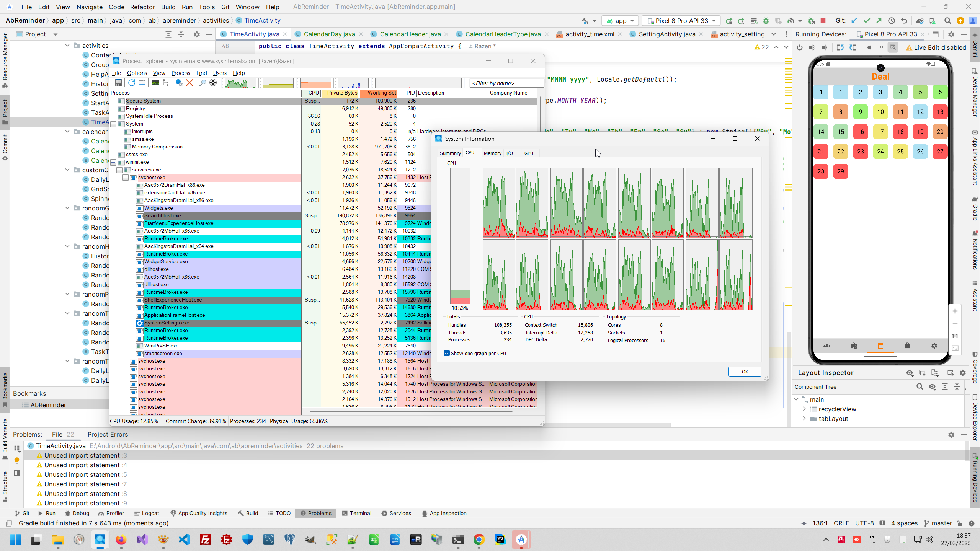Open Layout Inspector settings gear
This screenshot has width=980, height=551.
[x=963, y=373]
